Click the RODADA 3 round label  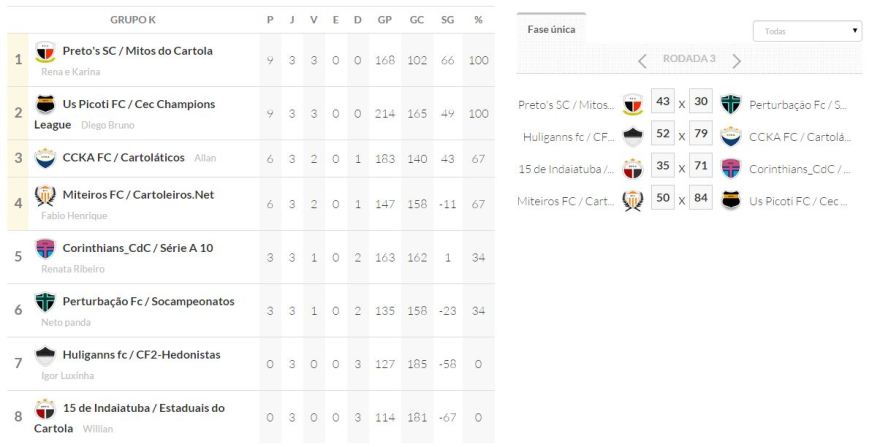(x=689, y=59)
